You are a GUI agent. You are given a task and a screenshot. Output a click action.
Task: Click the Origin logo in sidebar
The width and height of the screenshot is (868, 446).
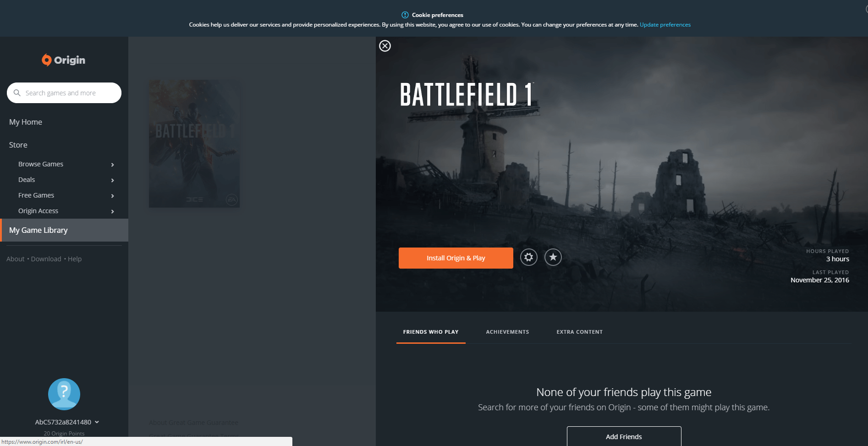64,60
